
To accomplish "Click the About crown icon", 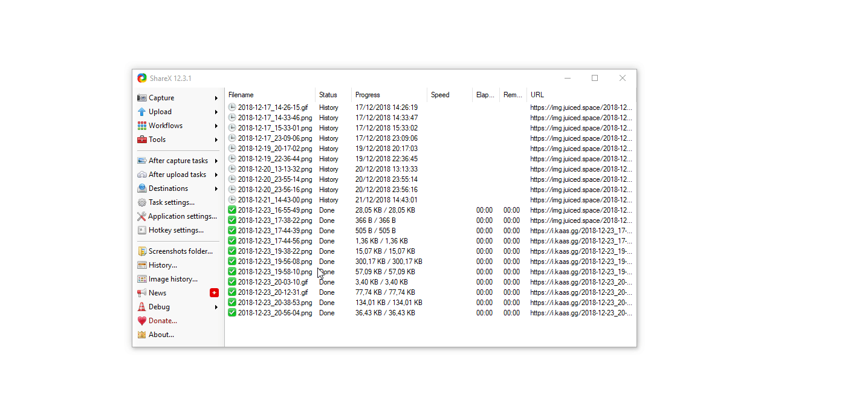I will [141, 335].
